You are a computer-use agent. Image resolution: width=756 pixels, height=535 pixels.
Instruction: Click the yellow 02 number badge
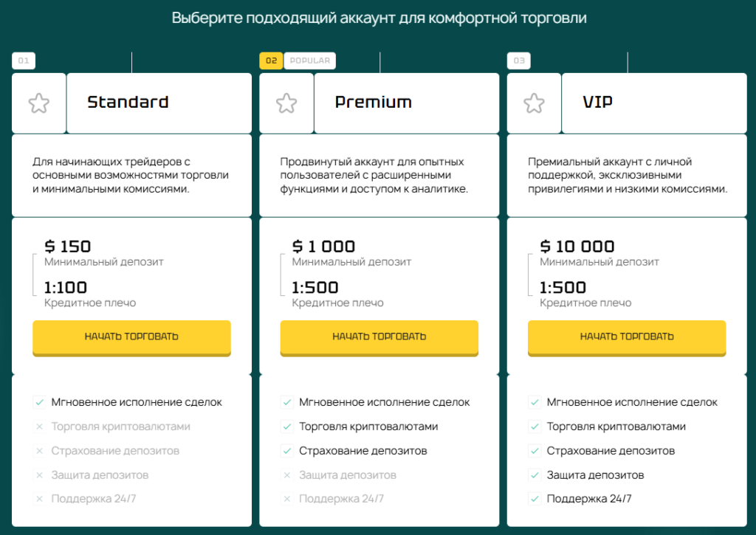point(271,61)
